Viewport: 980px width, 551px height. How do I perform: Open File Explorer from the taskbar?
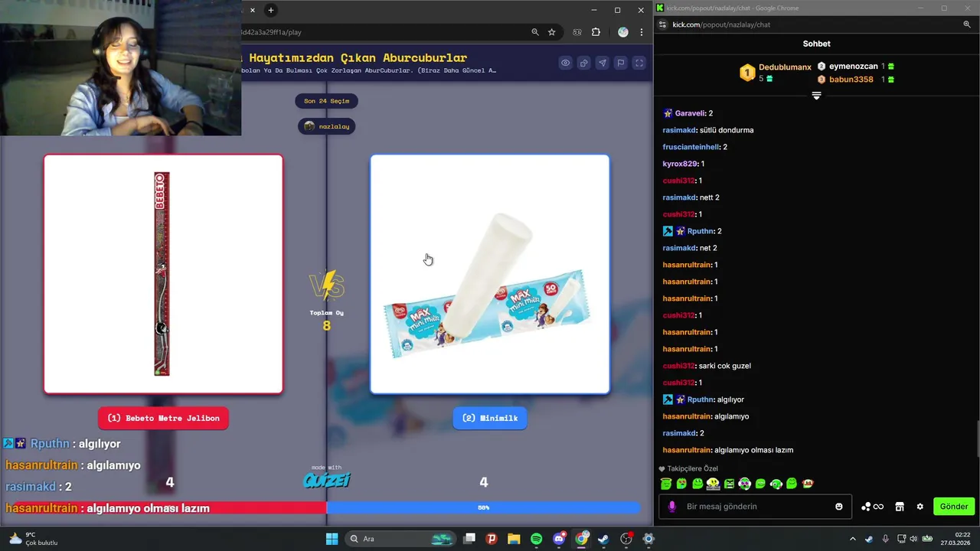(514, 539)
